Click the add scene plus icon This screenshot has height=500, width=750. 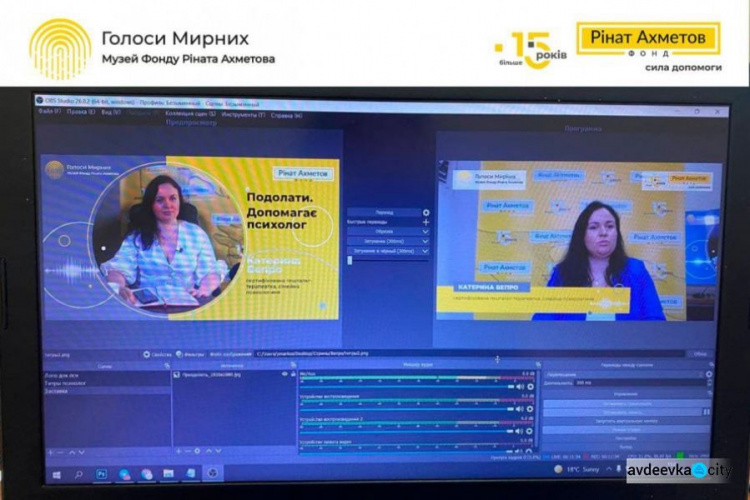pyautogui.click(x=50, y=451)
